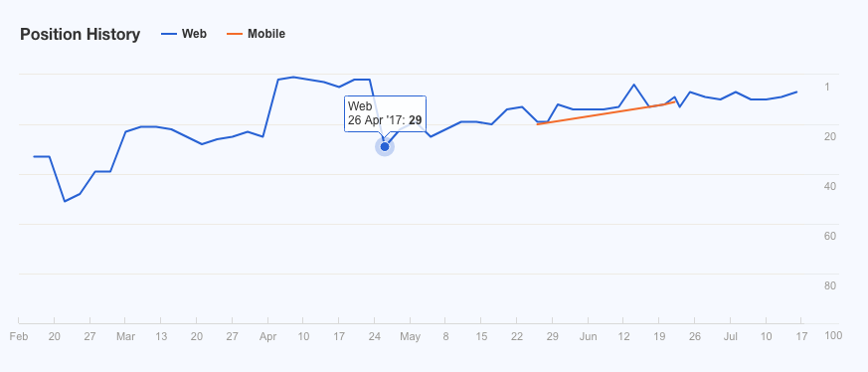Click the position 1 label on the right axis
This screenshot has height=372, width=868.
point(827,87)
